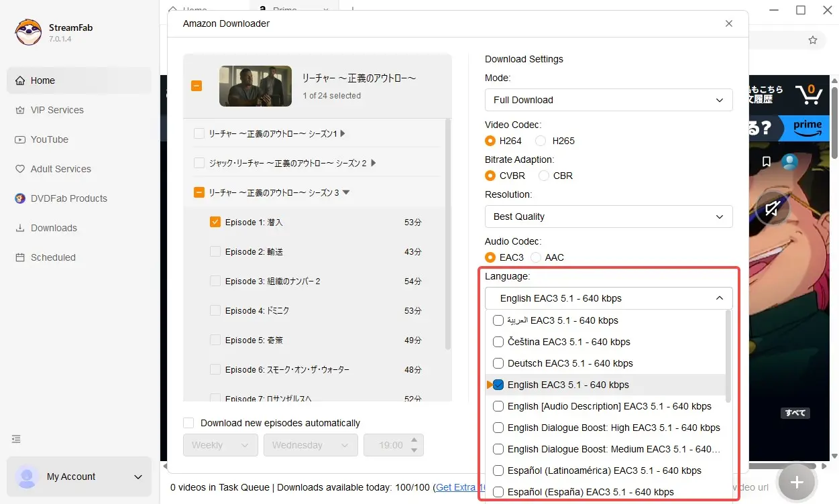Open the Resolution Best Quality dropdown
839x504 pixels.
tap(609, 216)
